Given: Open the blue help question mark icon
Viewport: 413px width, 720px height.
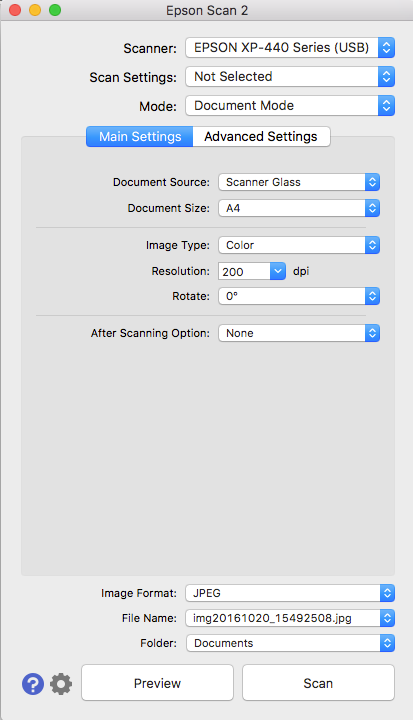Looking at the screenshot, I should point(33,684).
